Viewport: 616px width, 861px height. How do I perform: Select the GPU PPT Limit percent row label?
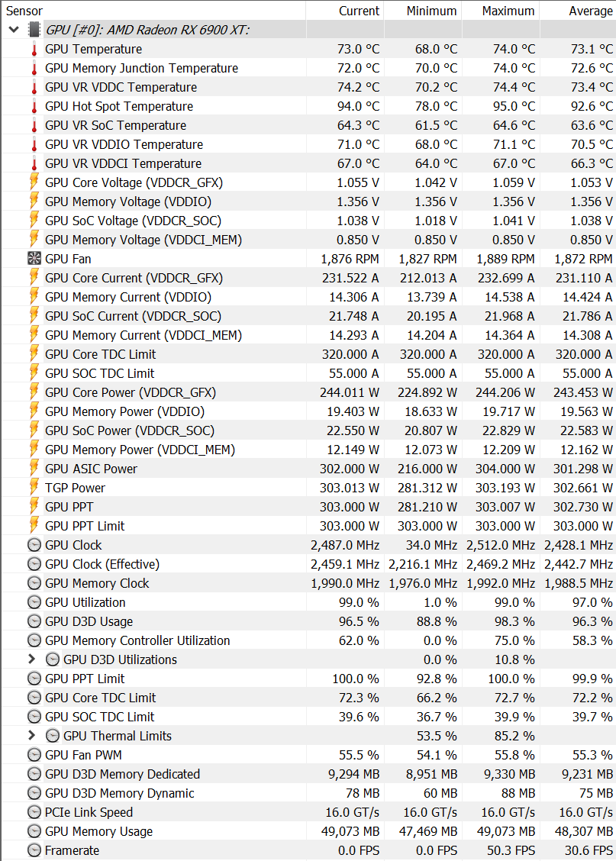pos(85,679)
